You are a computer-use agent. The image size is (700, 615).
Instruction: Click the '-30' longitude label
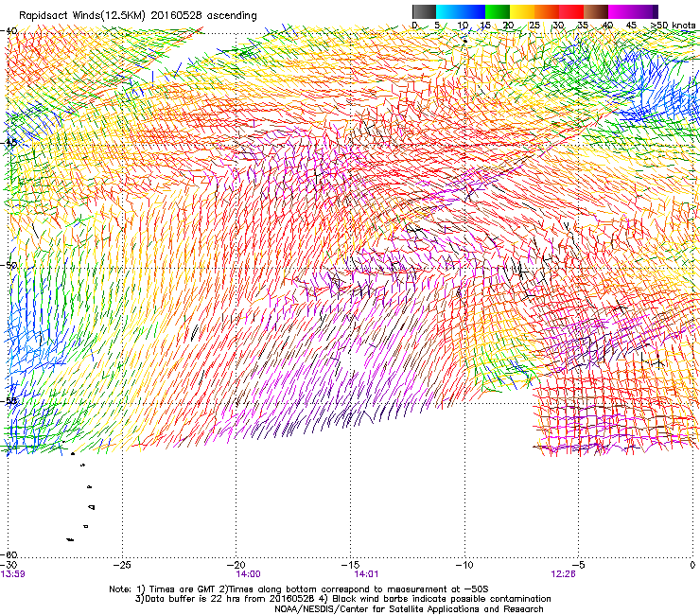click(x=9, y=565)
